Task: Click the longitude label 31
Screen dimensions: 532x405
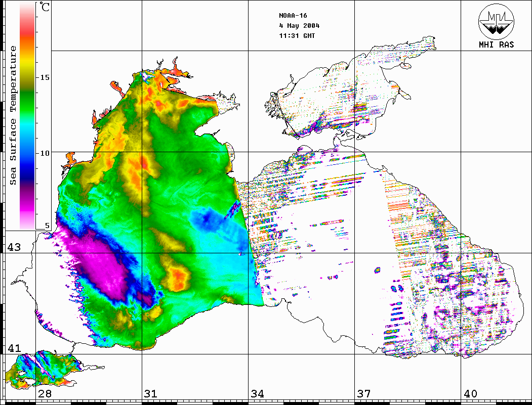Action: (x=151, y=393)
